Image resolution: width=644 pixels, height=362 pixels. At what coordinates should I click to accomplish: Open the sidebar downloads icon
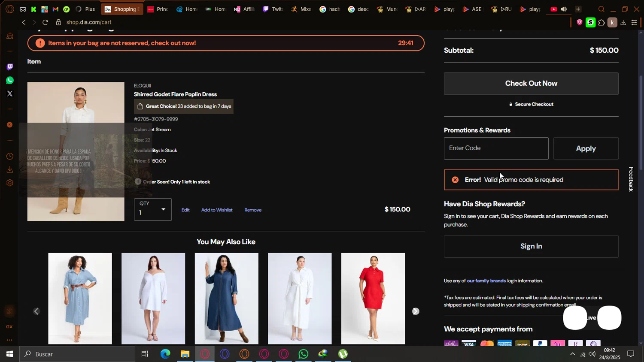click(9, 170)
